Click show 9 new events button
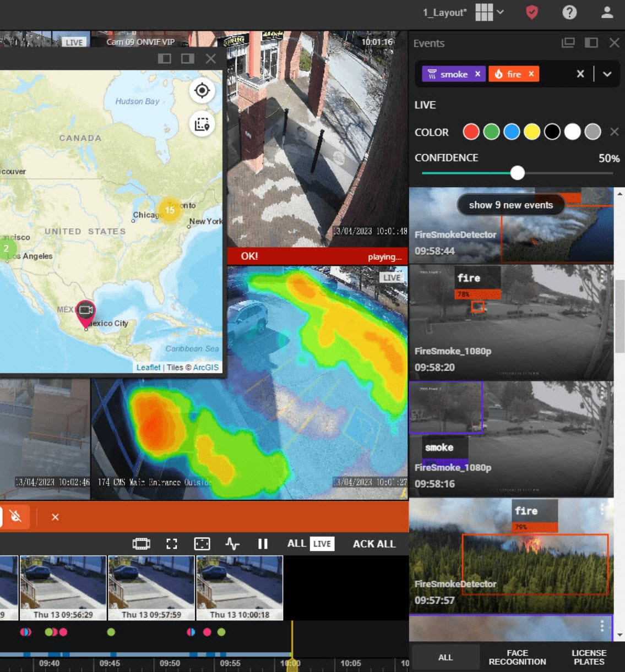This screenshot has width=625, height=672. (510, 205)
